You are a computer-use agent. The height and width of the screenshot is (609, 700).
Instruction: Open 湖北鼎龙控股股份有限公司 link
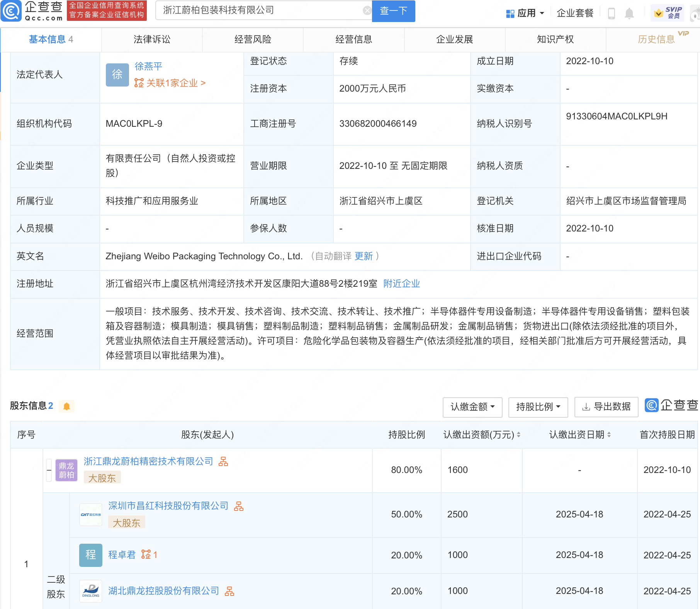163,591
